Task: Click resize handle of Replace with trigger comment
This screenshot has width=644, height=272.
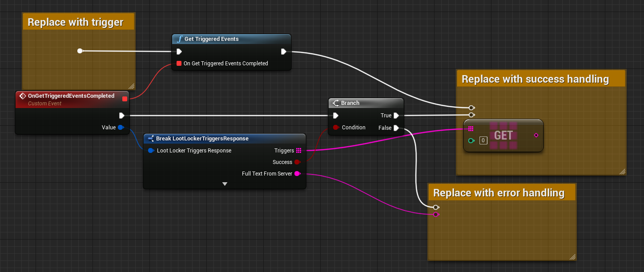Action: click(x=132, y=86)
